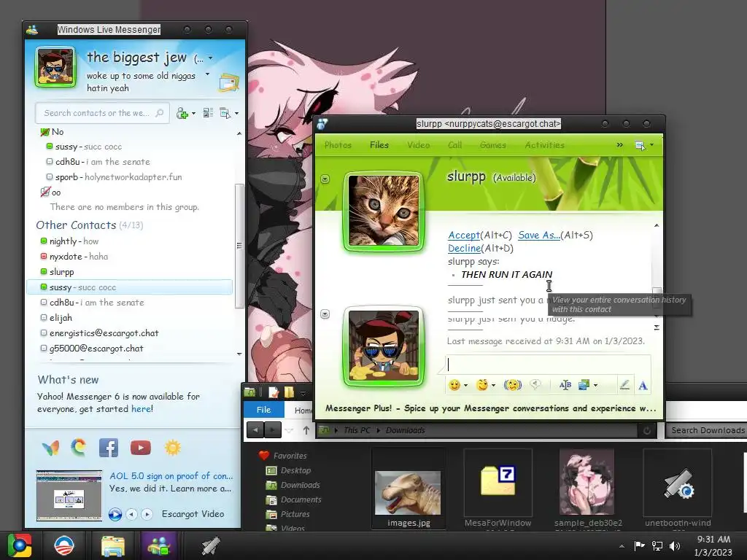Viewport: 747px width, 560px height.
Task: Hide slurpp's display picture with the round toggle
Action: [325, 179]
